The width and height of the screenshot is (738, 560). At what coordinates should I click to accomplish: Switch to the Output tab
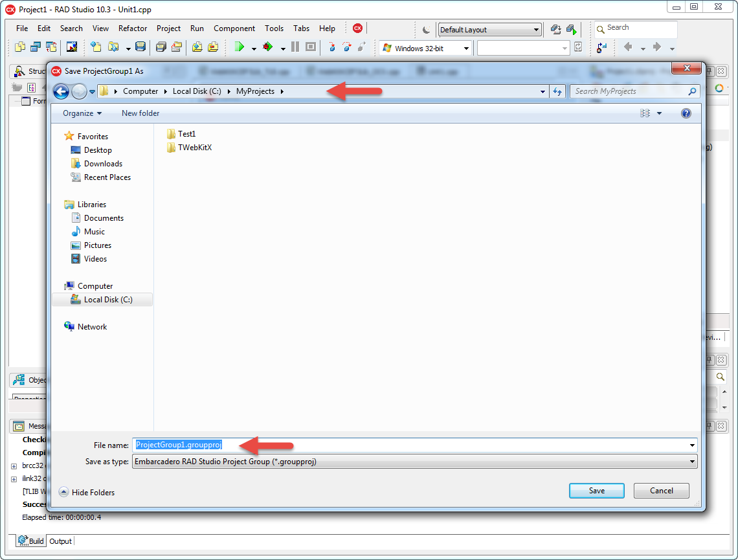(x=61, y=541)
